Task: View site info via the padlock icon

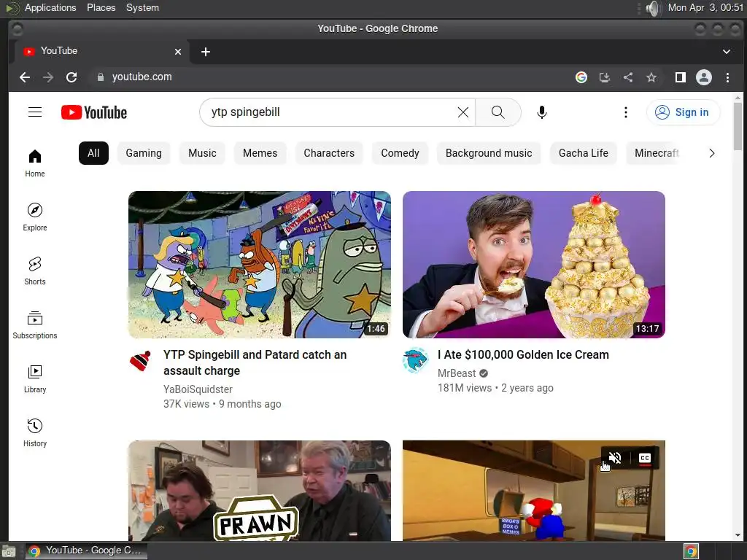Action: pyautogui.click(x=101, y=77)
